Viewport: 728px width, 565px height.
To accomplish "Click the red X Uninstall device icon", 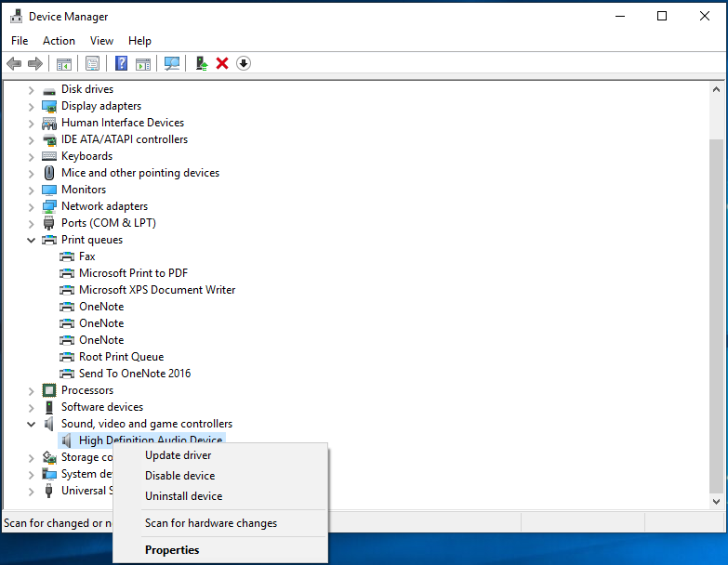I will point(222,63).
